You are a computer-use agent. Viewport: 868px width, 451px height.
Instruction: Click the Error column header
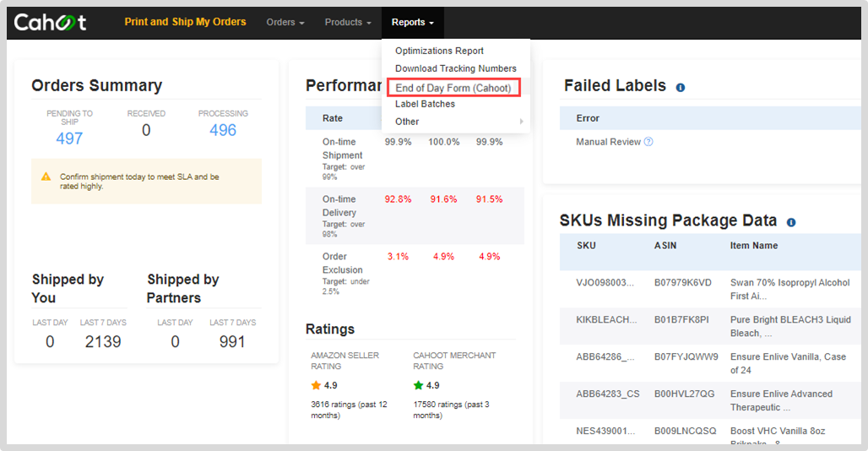[588, 118]
